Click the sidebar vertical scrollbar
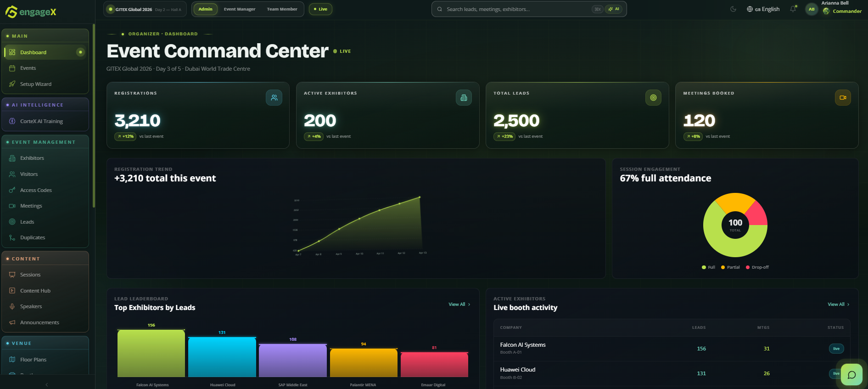Screen dimensions: 868x389 [x=94, y=116]
